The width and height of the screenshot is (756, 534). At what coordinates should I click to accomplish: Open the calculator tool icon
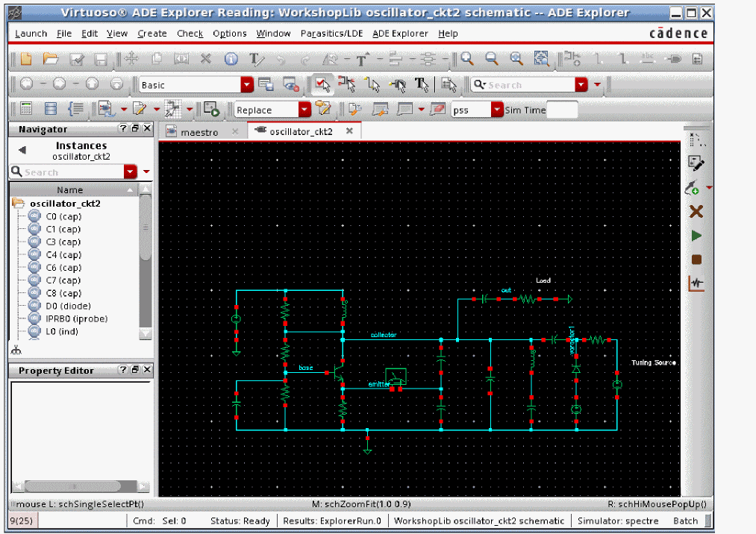coord(26,109)
